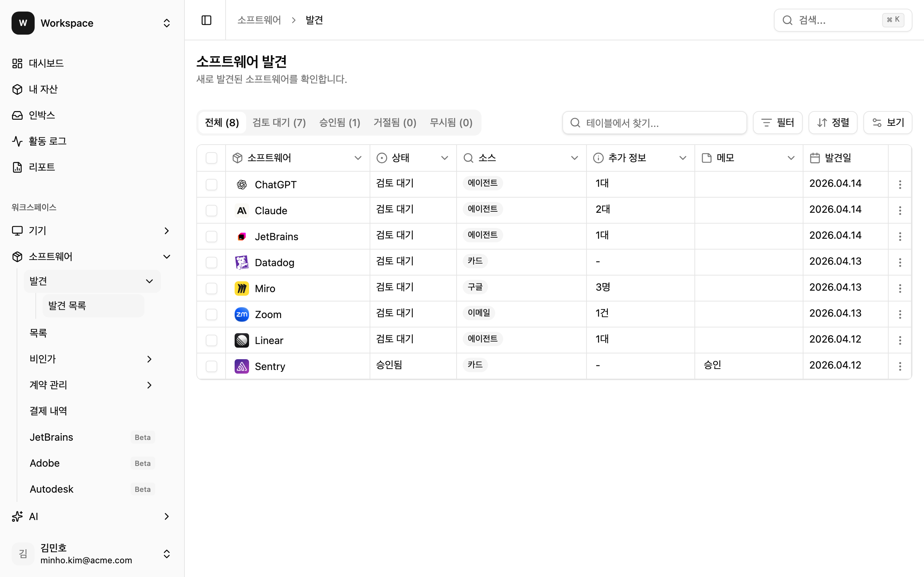Viewport: 924px width, 577px height.
Task: Switch to 승인됨 (1) tab
Action: (339, 123)
